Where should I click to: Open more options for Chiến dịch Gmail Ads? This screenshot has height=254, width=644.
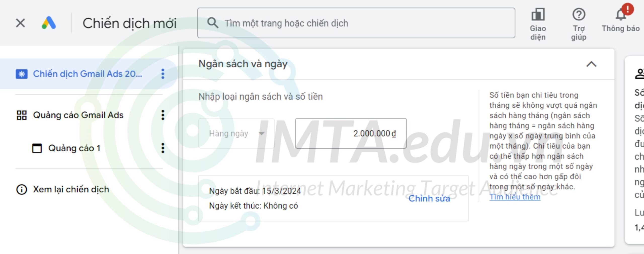163,74
